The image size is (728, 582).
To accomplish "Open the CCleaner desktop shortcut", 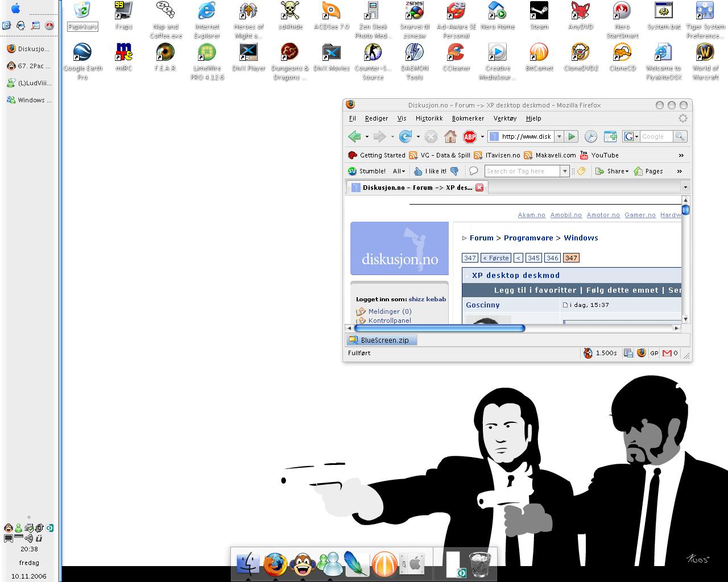I will [x=456, y=57].
